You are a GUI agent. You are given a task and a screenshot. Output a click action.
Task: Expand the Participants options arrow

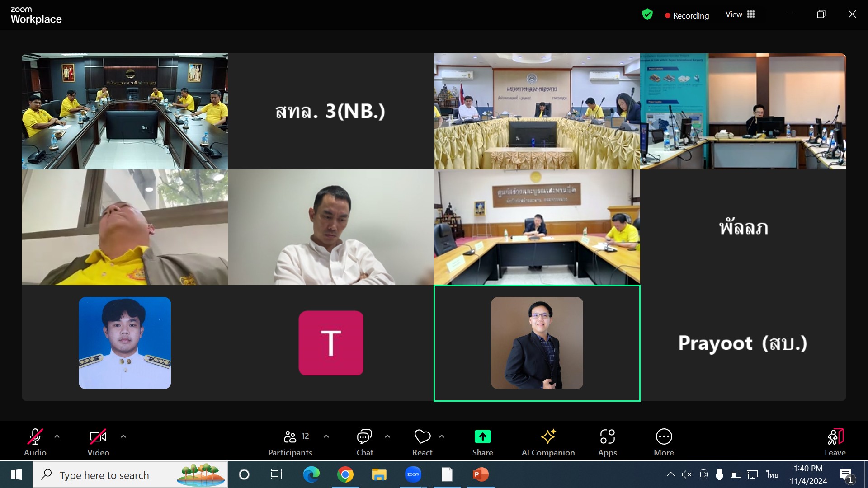[326, 436]
